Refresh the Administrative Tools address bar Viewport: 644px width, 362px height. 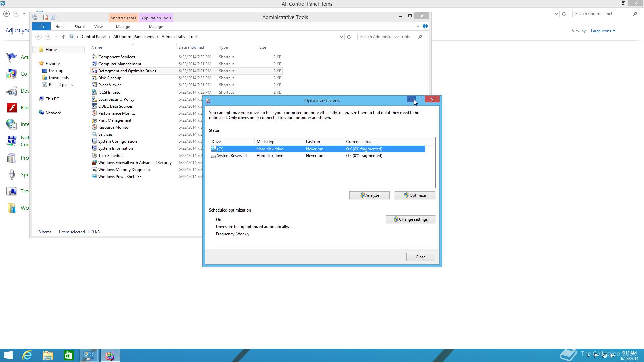349,37
